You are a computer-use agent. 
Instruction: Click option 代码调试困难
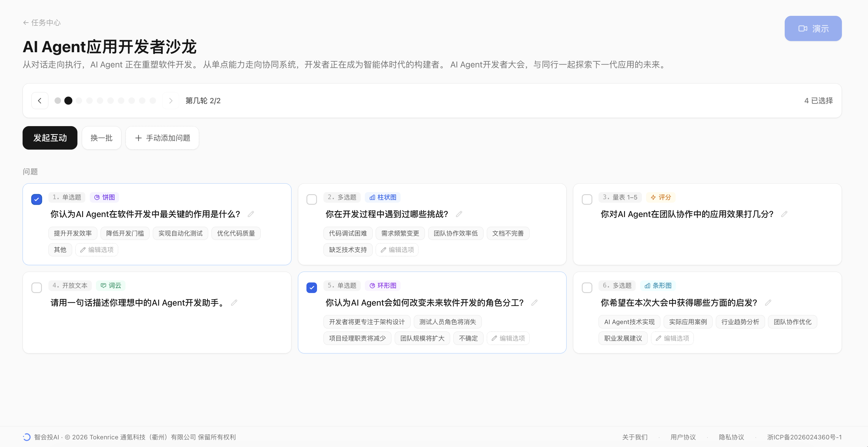[348, 233]
